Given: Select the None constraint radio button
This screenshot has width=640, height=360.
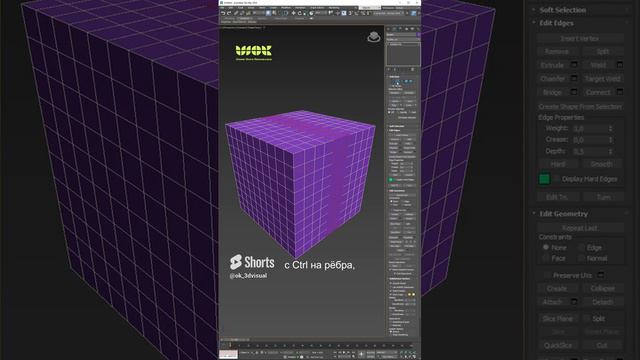Looking at the screenshot, I should click(x=546, y=247).
